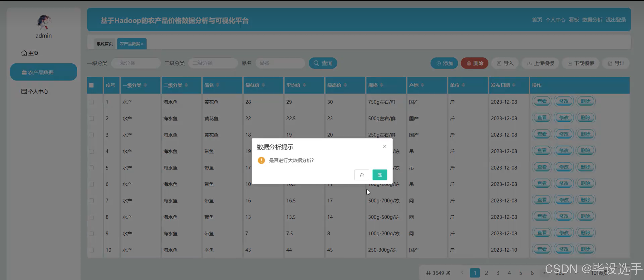Switch to the 系统首页 tab
The width and height of the screenshot is (644, 280).
tap(105, 44)
